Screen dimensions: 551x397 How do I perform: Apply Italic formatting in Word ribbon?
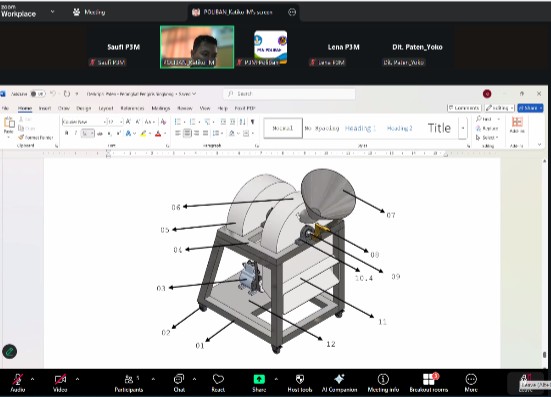point(76,133)
